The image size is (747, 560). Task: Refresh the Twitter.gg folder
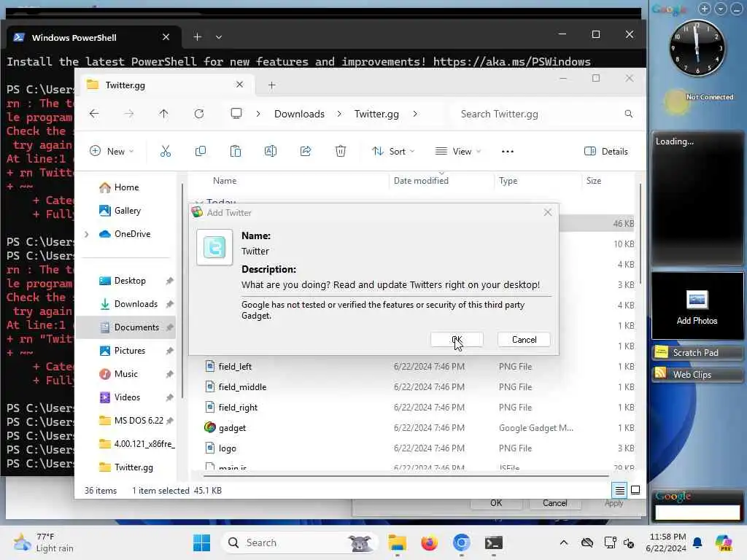pyautogui.click(x=199, y=114)
